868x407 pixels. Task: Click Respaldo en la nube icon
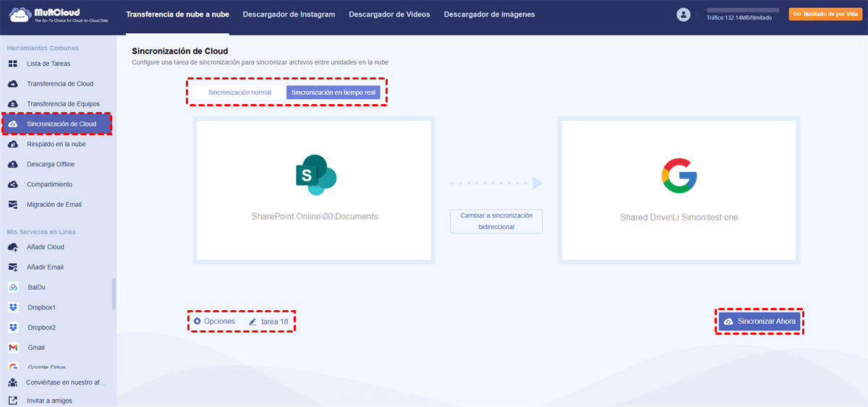pyautogui.click(x=13, y=144)
